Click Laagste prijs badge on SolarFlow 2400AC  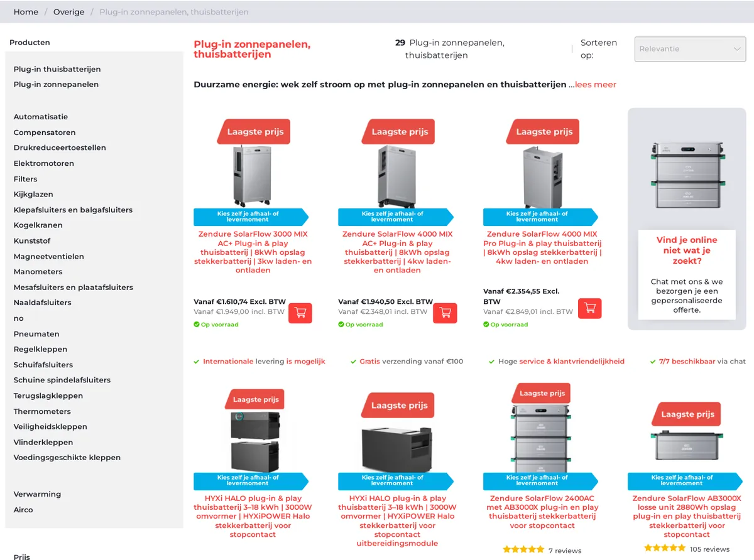click(x=542, y=394)
